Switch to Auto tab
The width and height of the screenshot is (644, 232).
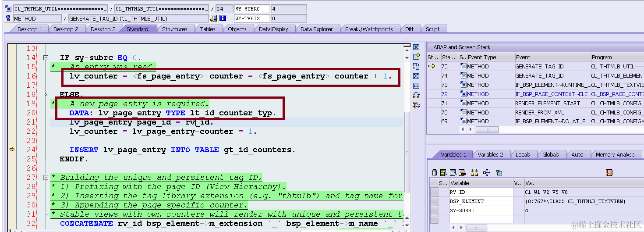(x=577, y=154)
